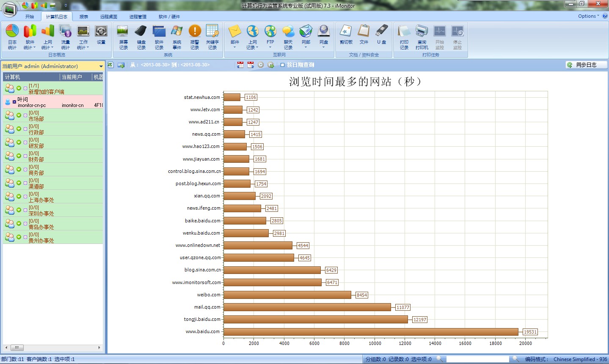Export chart as image icon
Viewport: 609px width, 364px height.
click(121, 65)
